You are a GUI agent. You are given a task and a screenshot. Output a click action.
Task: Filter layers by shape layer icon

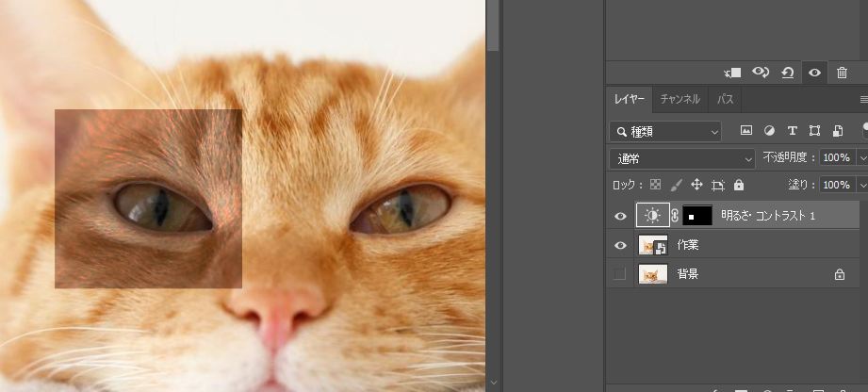point(814,131)
